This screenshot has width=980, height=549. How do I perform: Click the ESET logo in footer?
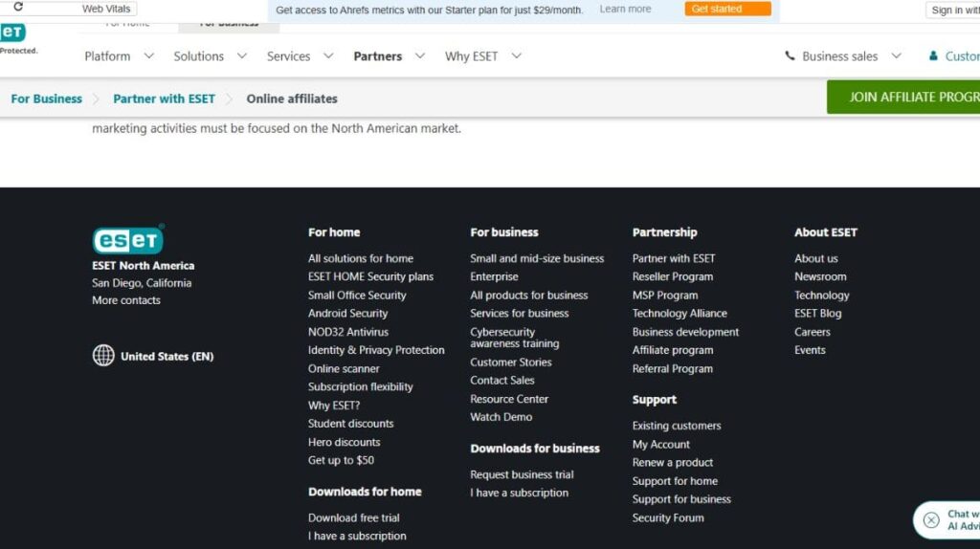point(128,239)
